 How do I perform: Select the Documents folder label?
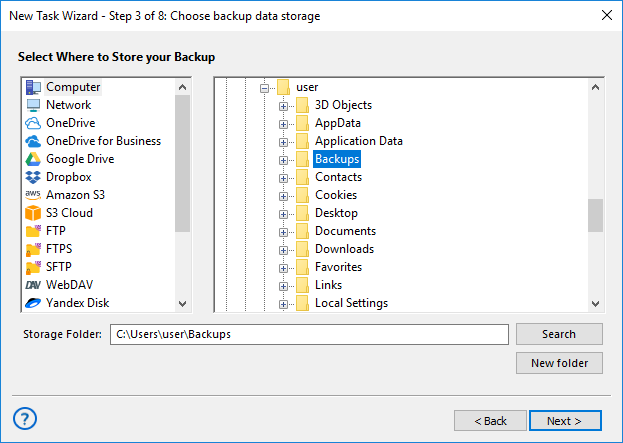click(345, 231)
